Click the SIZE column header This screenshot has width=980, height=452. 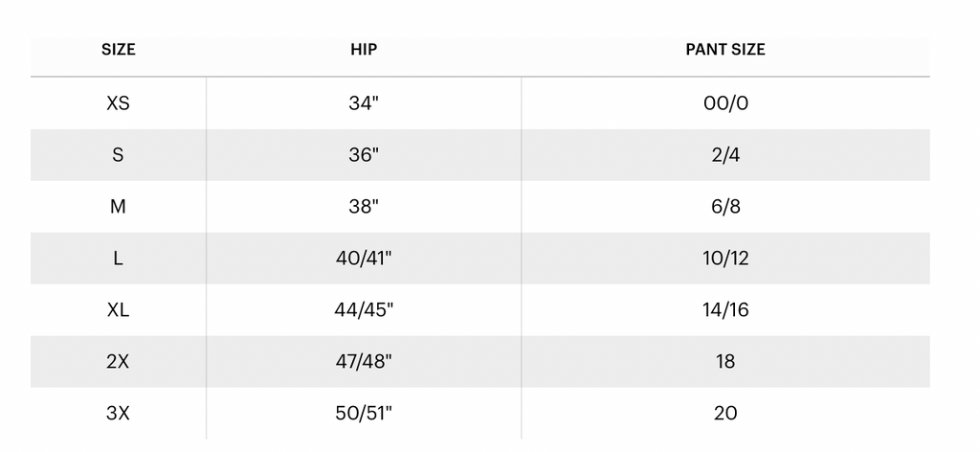[119, 50]
